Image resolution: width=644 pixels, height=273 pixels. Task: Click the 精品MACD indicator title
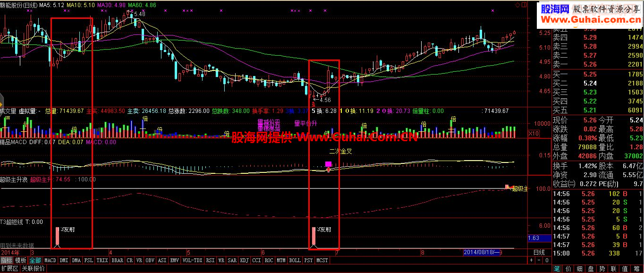tap(14, 142)
